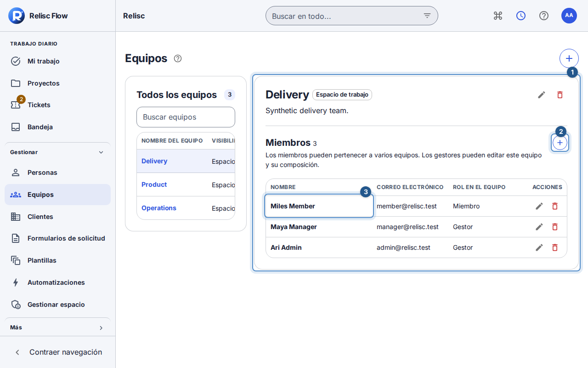The image size is (588, 368).
Task: Open Tickets in sidebar
Action: pyautogui.click(x=57, y=105)
